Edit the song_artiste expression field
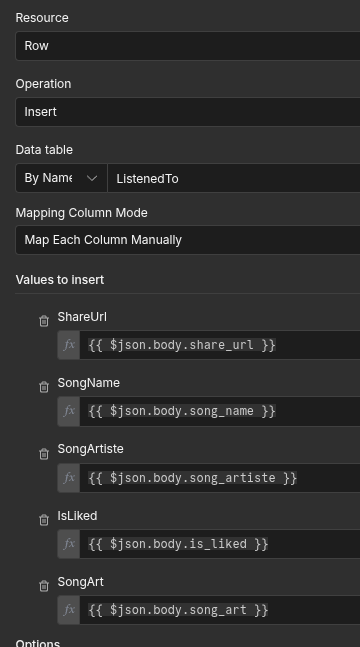 pos(220,478)
